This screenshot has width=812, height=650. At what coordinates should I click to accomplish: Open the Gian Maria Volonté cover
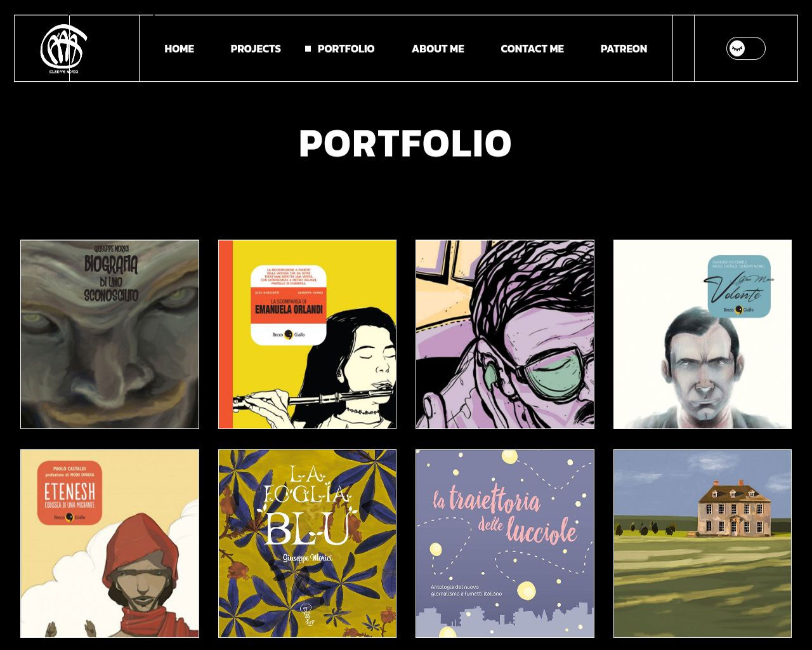[x=702, y=334]
